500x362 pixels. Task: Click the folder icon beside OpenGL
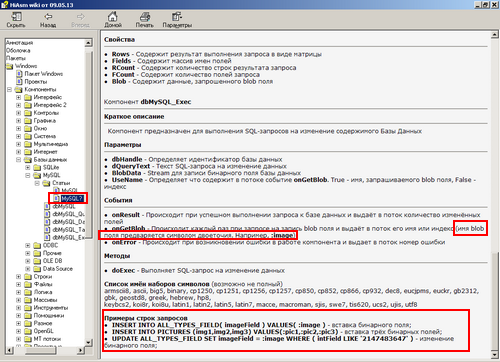[28, 331]
